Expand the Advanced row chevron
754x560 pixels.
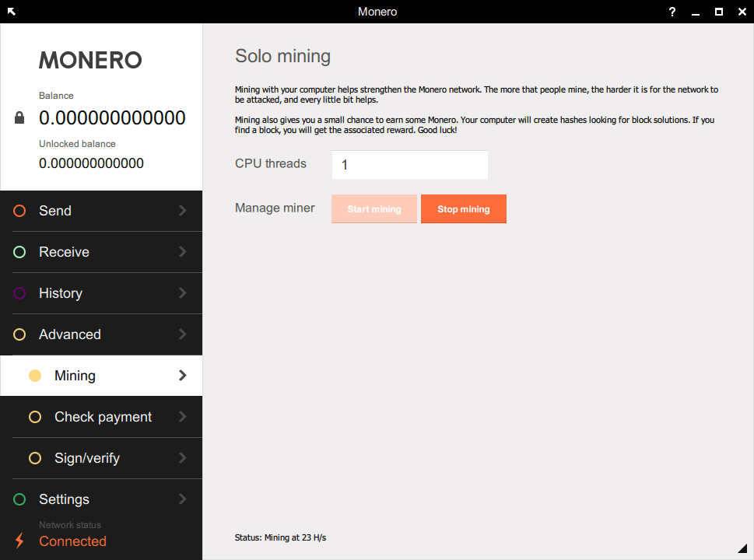coord(182,334)
